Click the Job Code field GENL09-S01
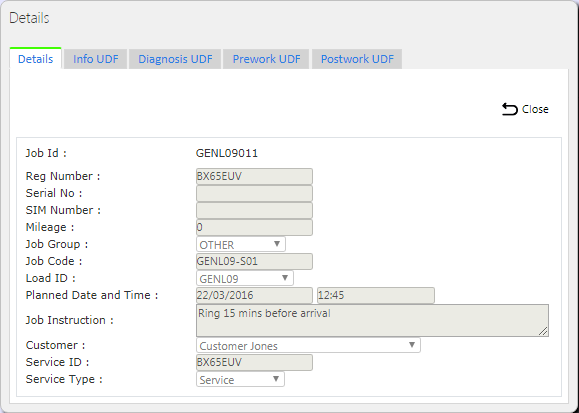579x413 pixels. click(x=254, y=262)
